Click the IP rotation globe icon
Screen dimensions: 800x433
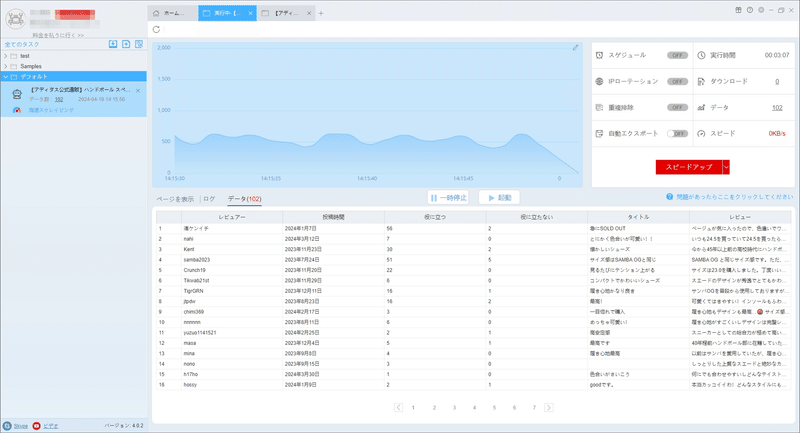[599, 82]
